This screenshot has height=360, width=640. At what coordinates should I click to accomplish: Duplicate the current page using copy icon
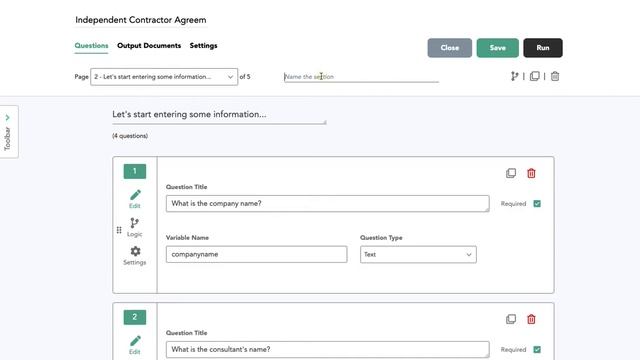(x=534, y=76)
